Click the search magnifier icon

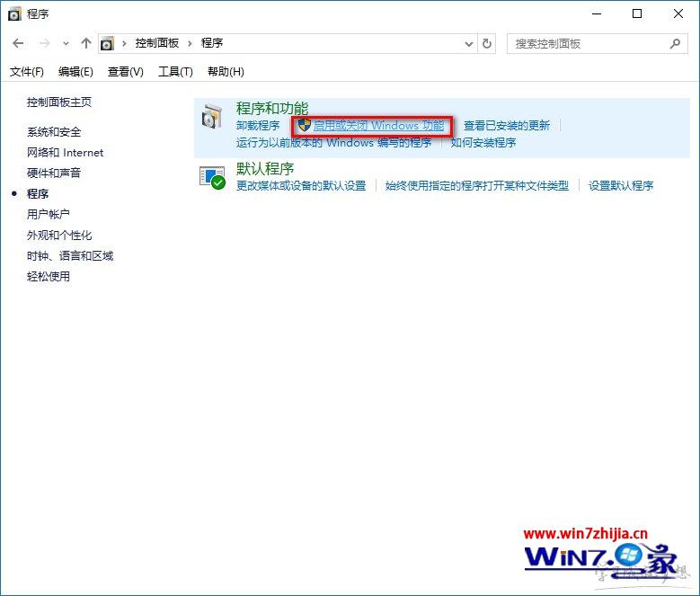[x=675, y=44]
